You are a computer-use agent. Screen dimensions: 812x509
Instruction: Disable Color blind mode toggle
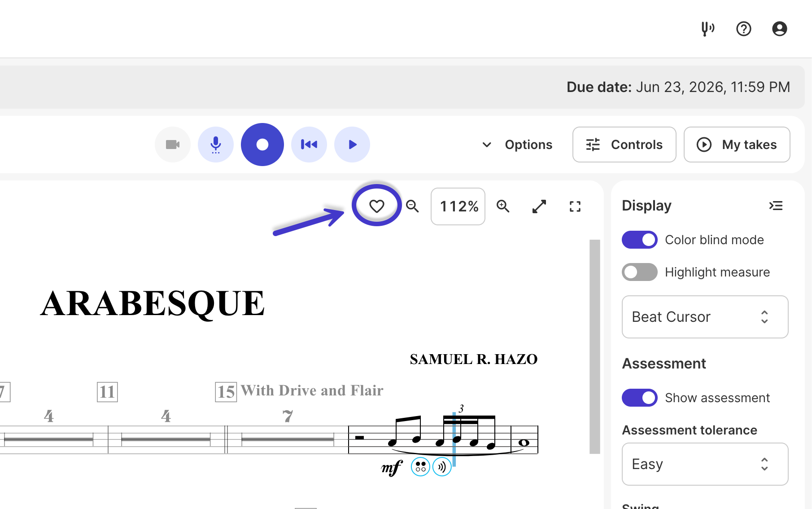(x=640, y=240)
